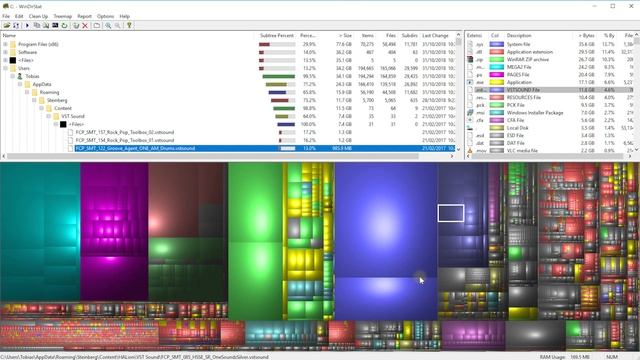Image resolution: width=640 pixels, height=360 pixels.
Task: Sort extension list by Description header
Action: pos(537,36)
